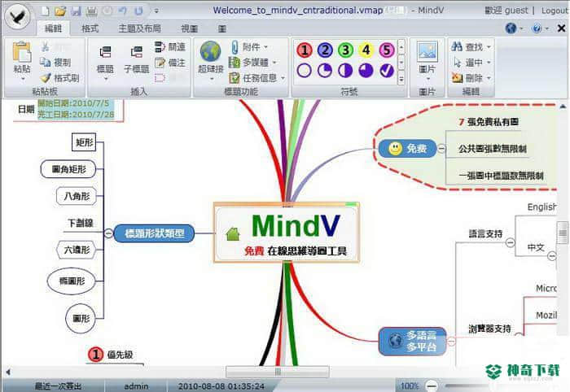Select the 矩形 rectangle shape node
Screen dimensions: 570x392
click(x=84, y=142)
